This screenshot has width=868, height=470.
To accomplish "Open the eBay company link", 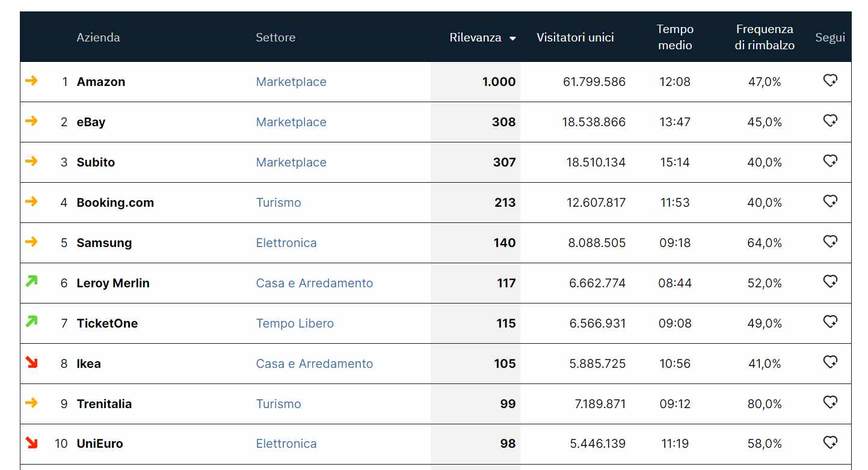I will pos(91,122).
